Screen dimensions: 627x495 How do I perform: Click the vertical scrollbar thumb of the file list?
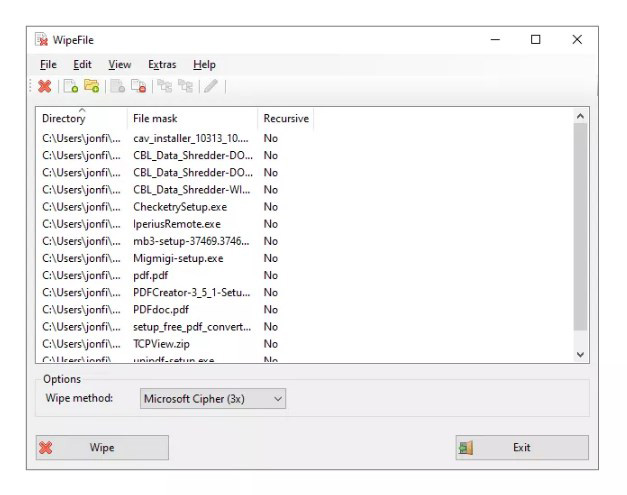click(x=580, y=227)
